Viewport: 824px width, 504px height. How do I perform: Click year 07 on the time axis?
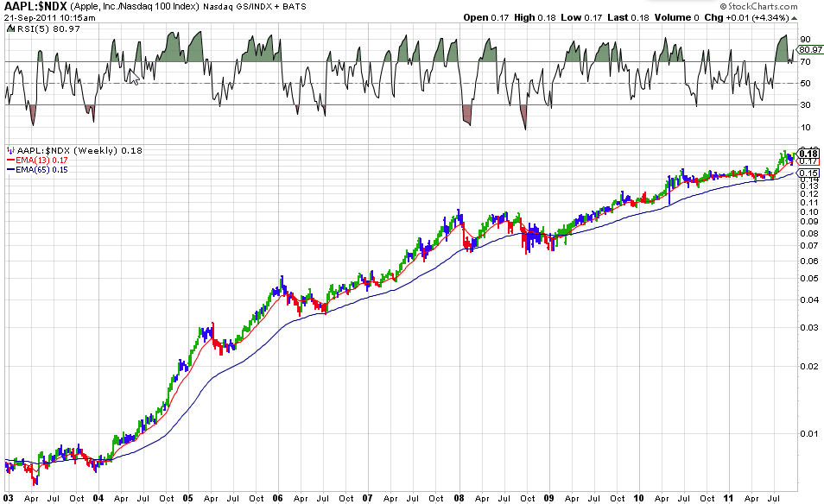(367, 498)
